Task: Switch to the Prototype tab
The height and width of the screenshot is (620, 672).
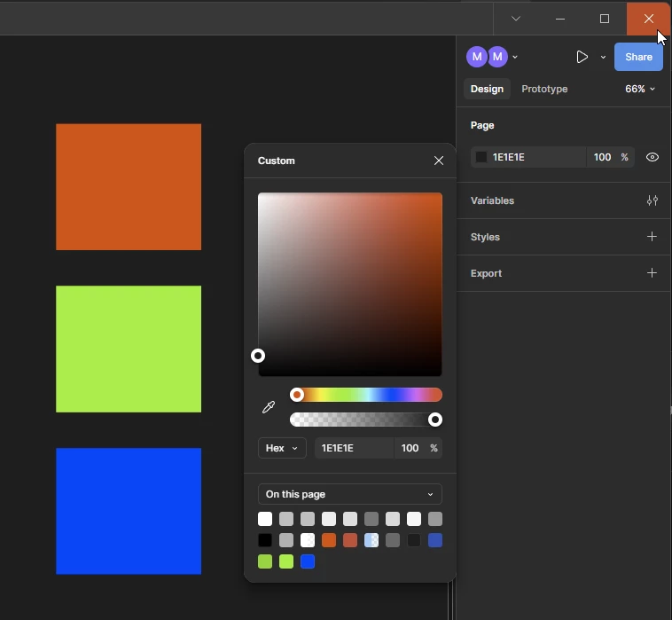Action: click(544, 89)
